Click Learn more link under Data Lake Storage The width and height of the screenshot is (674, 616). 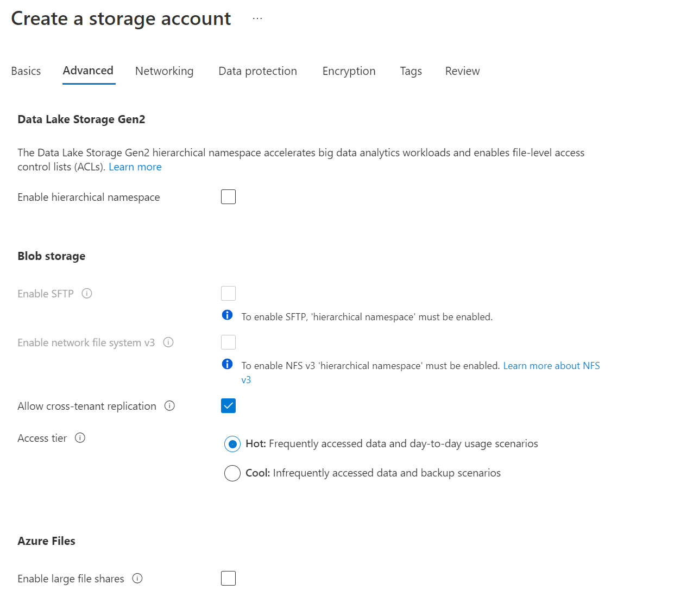tap(135, 167)
